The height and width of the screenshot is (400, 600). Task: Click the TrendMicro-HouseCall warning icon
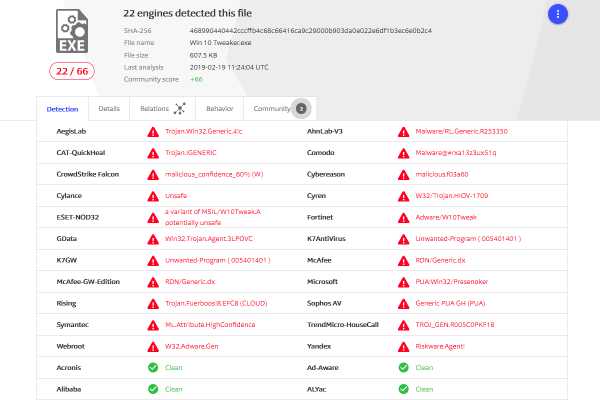tap(403, 325)
